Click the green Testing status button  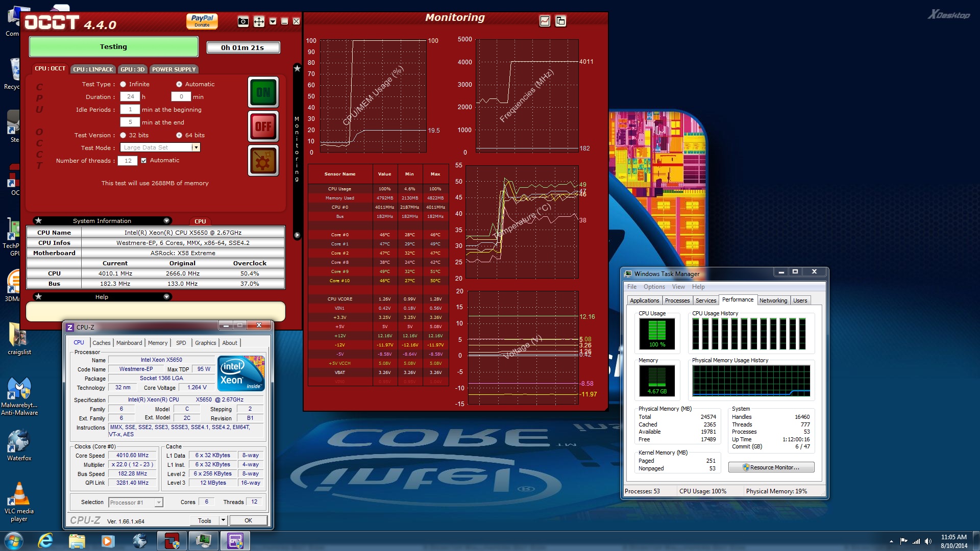pyautogui.click(x=113, y=47)
